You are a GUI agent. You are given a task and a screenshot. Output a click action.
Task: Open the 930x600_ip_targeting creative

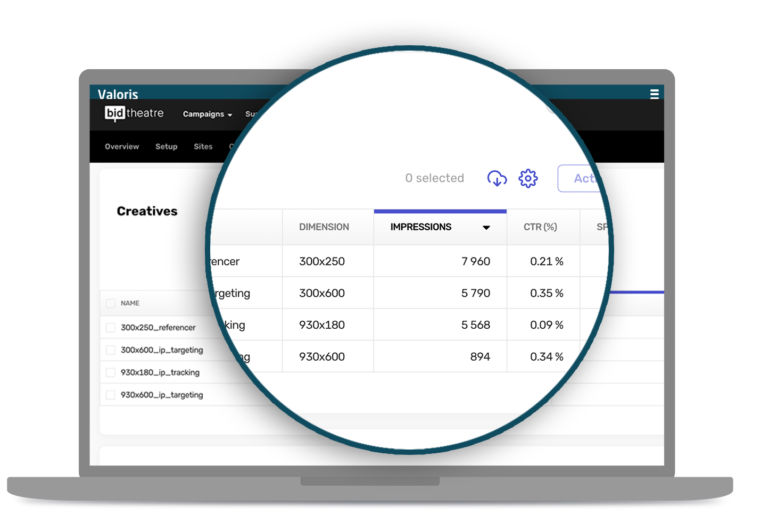tap(162, 395)
